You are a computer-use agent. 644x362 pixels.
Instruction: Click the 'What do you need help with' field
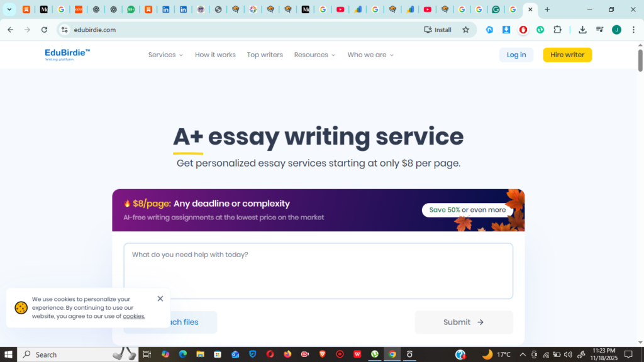318,270
